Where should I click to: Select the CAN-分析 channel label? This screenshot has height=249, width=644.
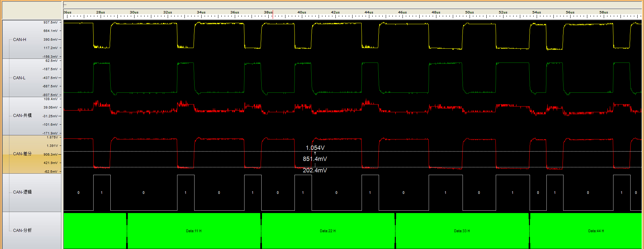click(22, 231)
